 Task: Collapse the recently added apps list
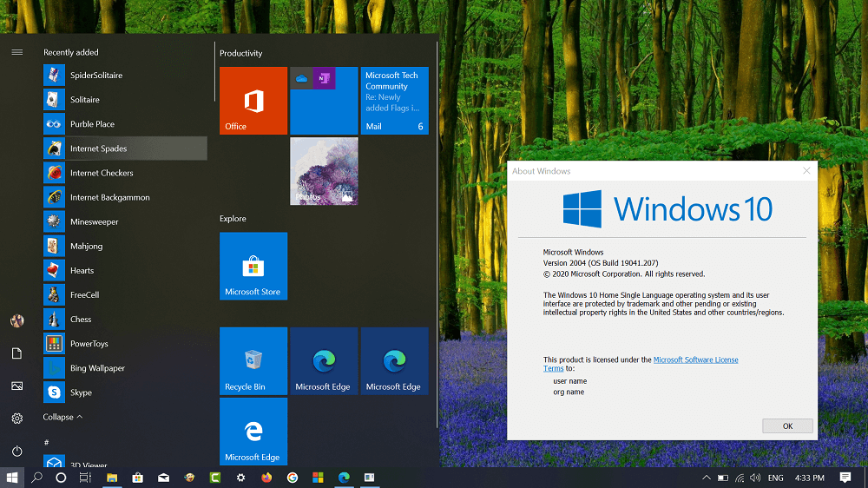(x=62, y=417)
